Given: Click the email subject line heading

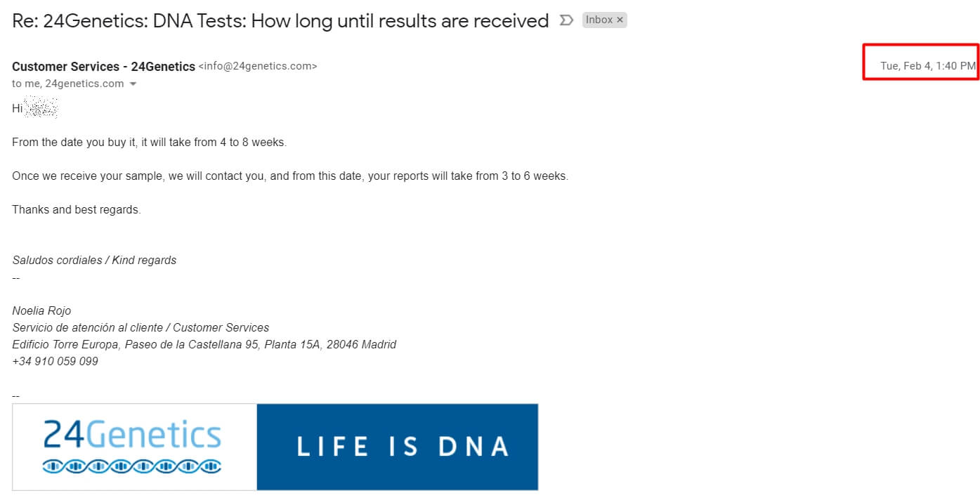Looking at the screenshot, I should pos(280,21).
